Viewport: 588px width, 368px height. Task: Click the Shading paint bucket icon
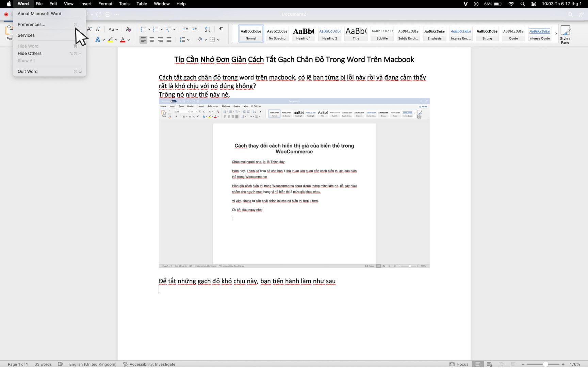pos(200,40)
